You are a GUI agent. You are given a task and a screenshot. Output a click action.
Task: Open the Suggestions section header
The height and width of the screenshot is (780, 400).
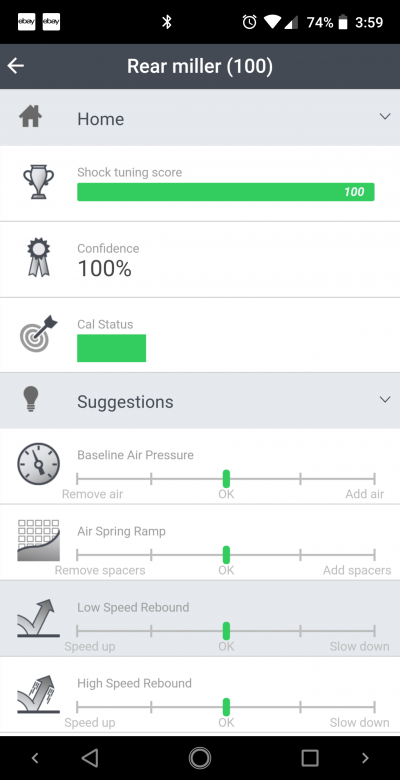(200, 400)
